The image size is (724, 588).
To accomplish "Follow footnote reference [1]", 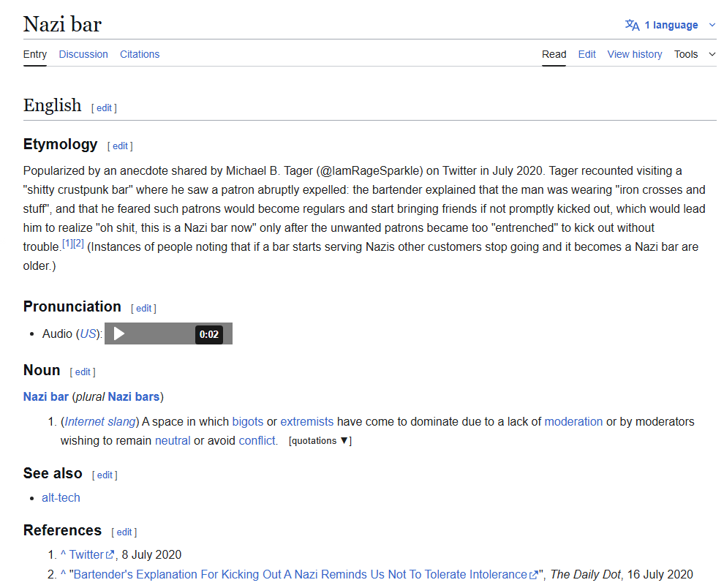I will (67, 244).
